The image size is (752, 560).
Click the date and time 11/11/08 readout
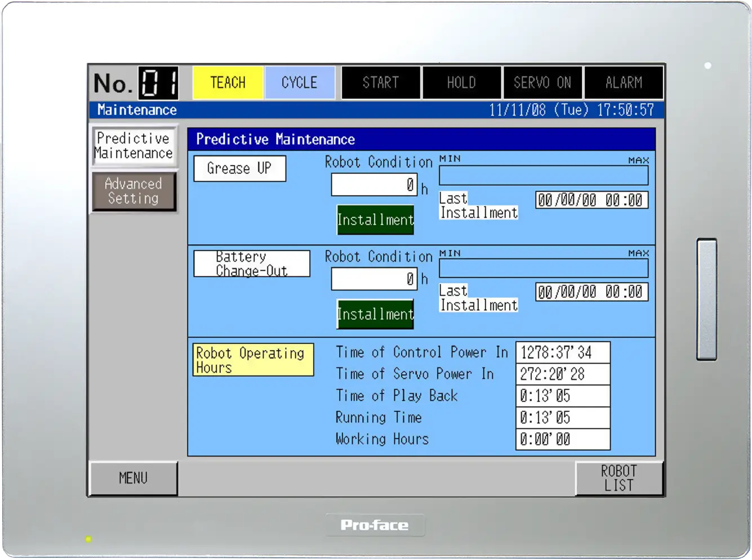tap(571, 110)
